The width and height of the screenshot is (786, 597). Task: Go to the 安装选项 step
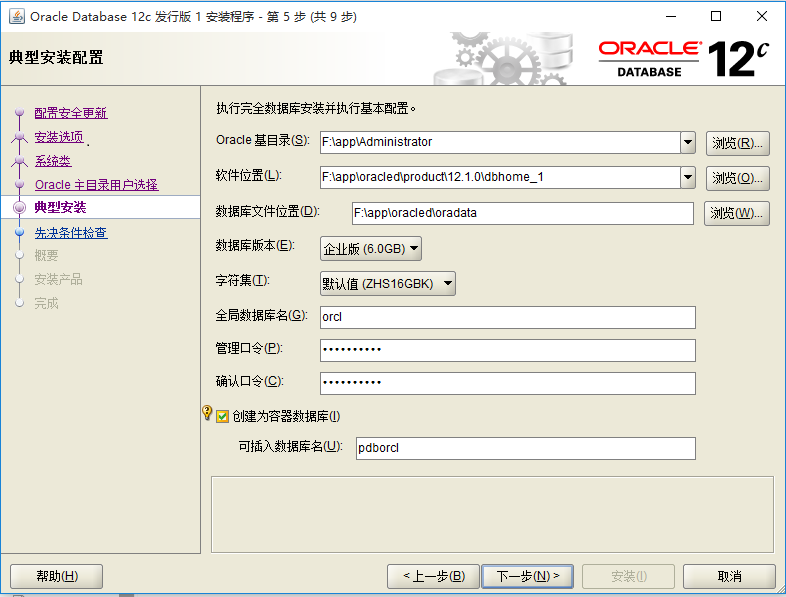[x=59, y=137]
